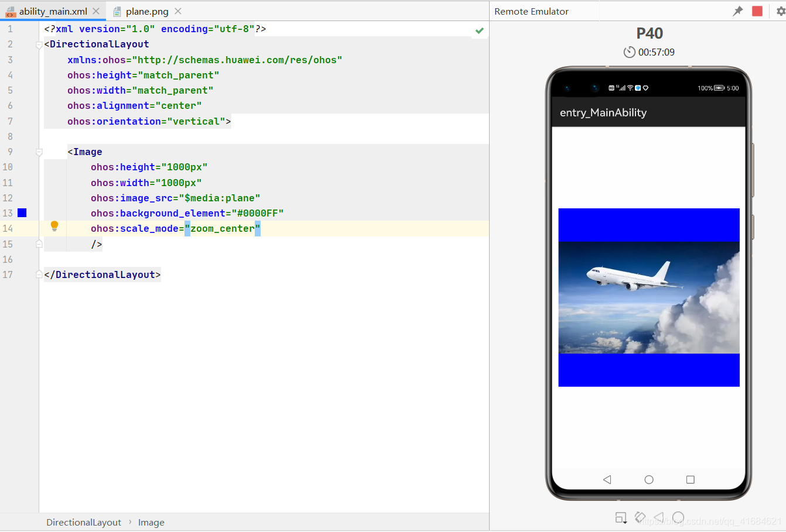Collapse the Image tag at line 9
786x532 pixels.
(39, 152)
